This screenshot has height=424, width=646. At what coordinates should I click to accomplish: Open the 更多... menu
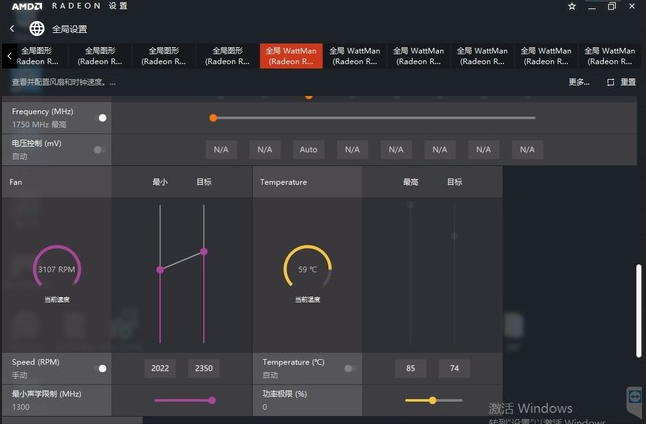(579, 82)
